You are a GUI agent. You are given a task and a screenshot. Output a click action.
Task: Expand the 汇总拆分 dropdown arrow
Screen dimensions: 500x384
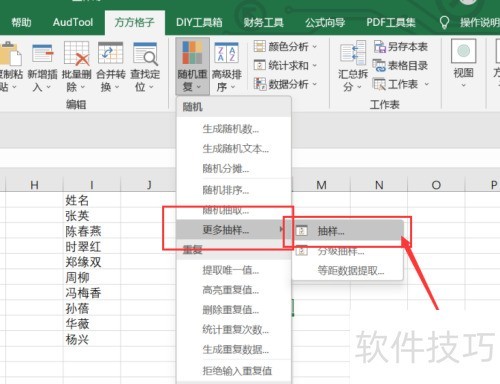point(359,87)
